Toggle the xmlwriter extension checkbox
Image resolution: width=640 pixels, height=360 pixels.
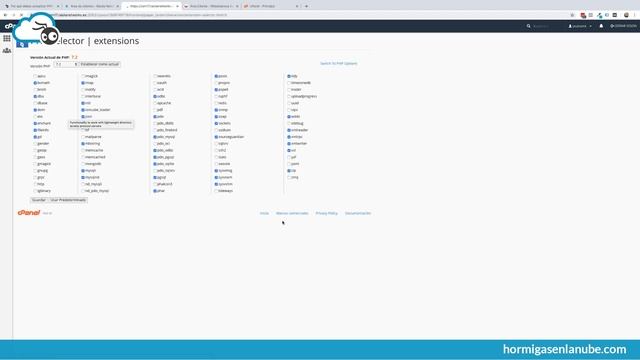pos(289,144)
